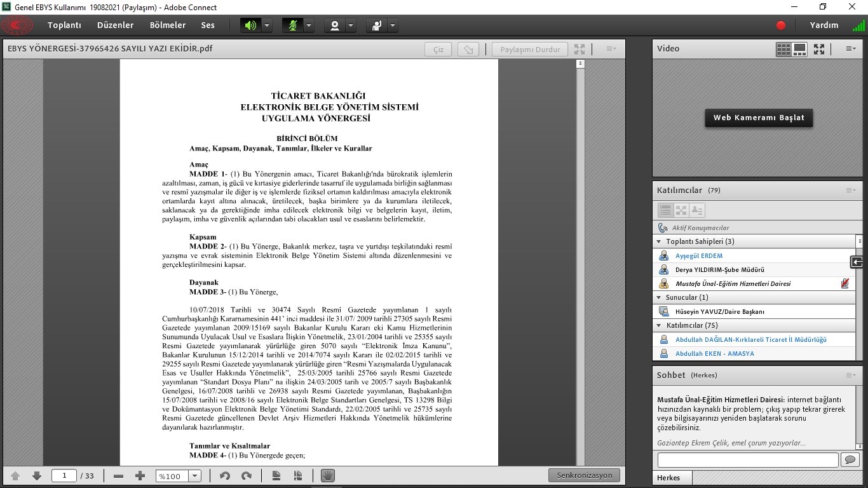Toggle the speaker audio button
This screenshot has height=488, width=868.
pos(250,25)
